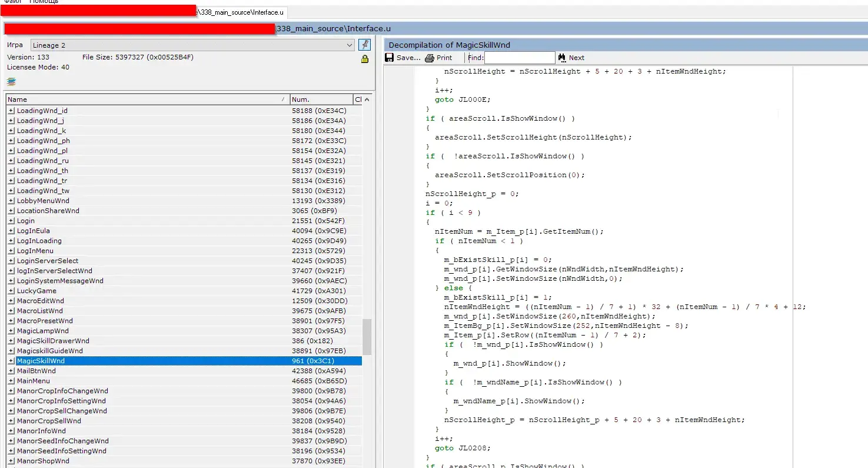Expand the MacroEditWnd tree node
Image resolution: width=868 pixels, height=468 pixels.
coord(11,301)
